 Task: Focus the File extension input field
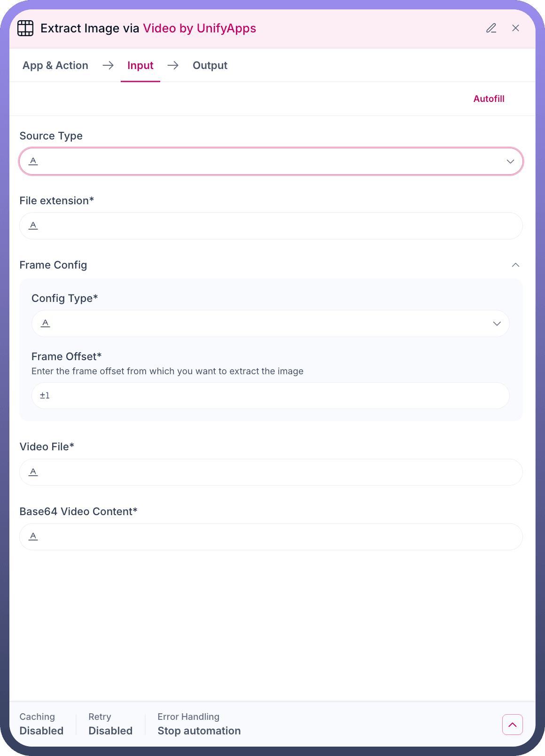pyautogui.click(x=277, y=226)
